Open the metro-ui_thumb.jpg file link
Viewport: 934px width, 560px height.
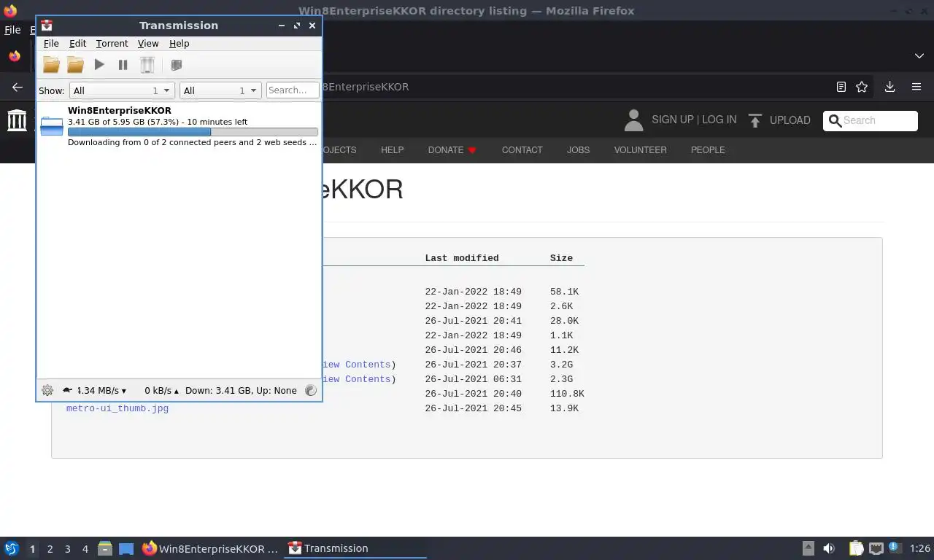117,408
